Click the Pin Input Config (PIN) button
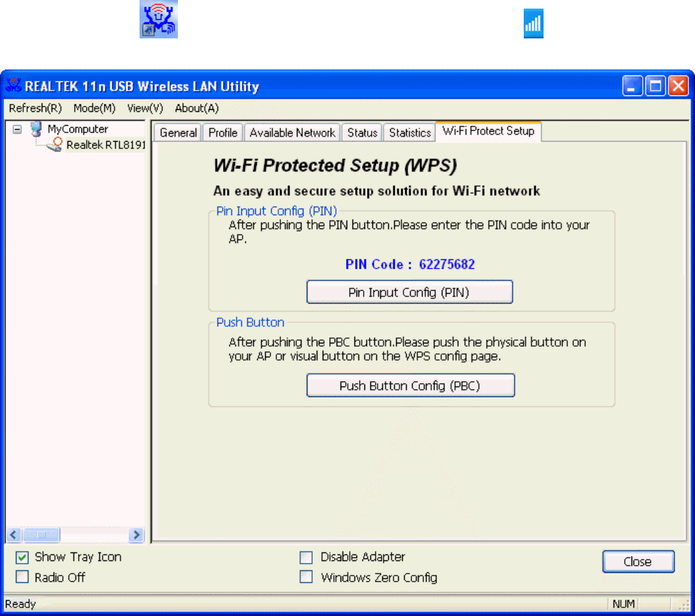The height and width of the screenshot is (616, 695). [409, 292]
